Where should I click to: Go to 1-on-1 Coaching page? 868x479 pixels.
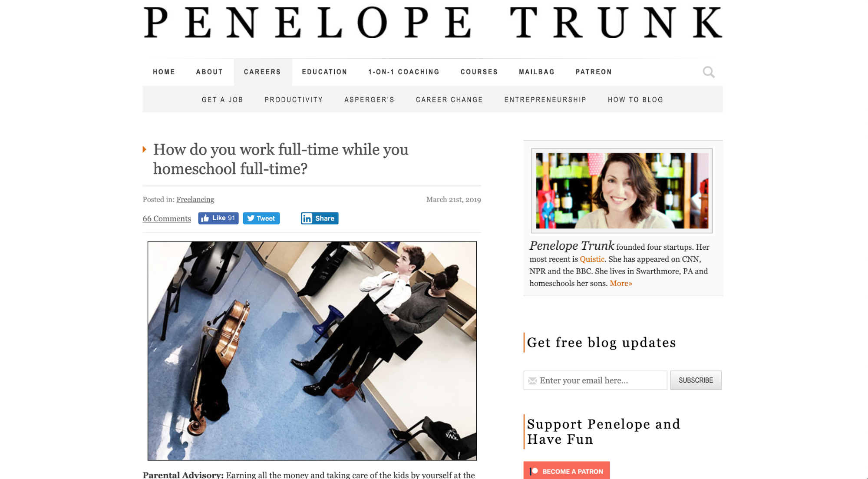[404, 72]
